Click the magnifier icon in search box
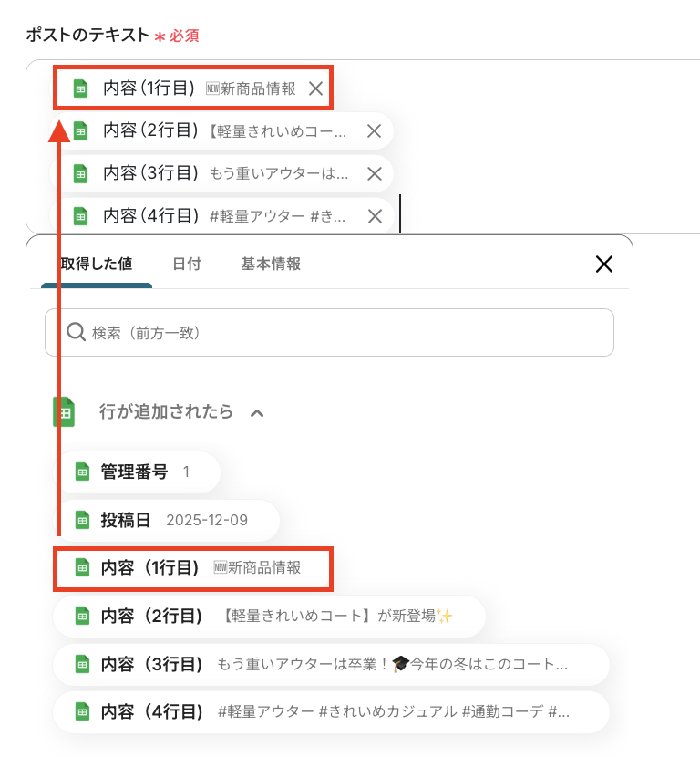 point(76,332)
